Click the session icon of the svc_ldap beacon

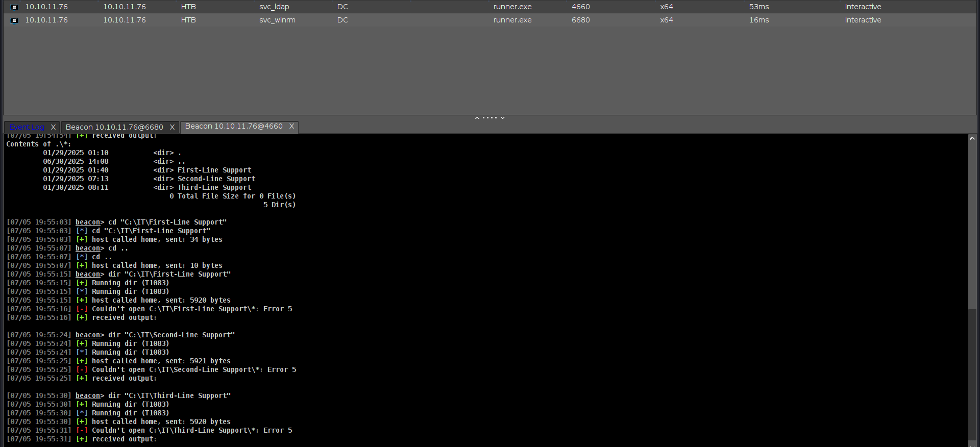pyautogui.click(x=14, y=7)
